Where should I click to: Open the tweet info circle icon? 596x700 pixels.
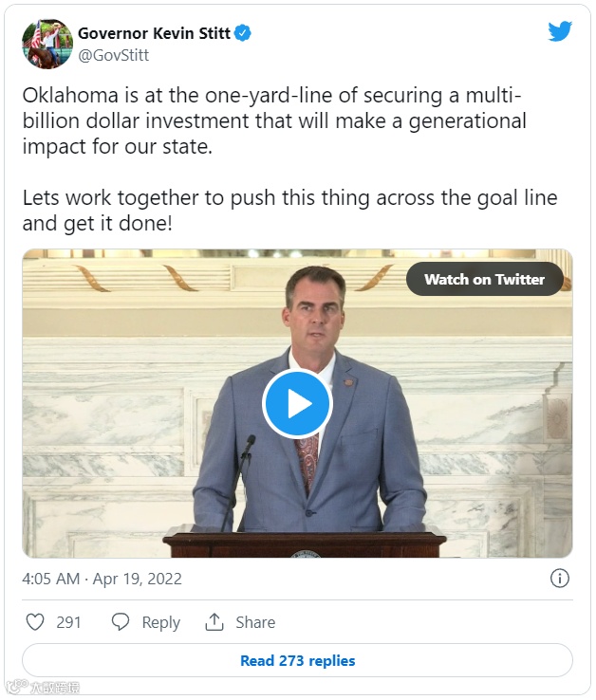pos(559,579)
